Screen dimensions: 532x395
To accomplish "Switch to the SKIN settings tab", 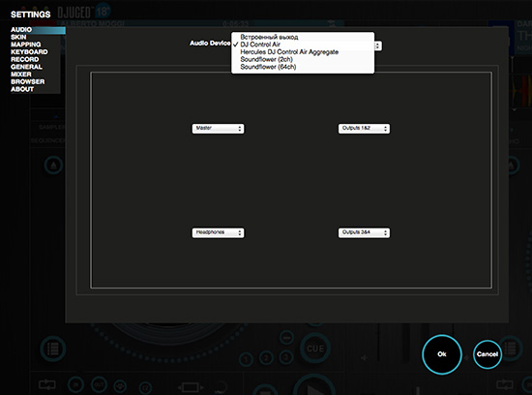I will [x=18, y=37].
